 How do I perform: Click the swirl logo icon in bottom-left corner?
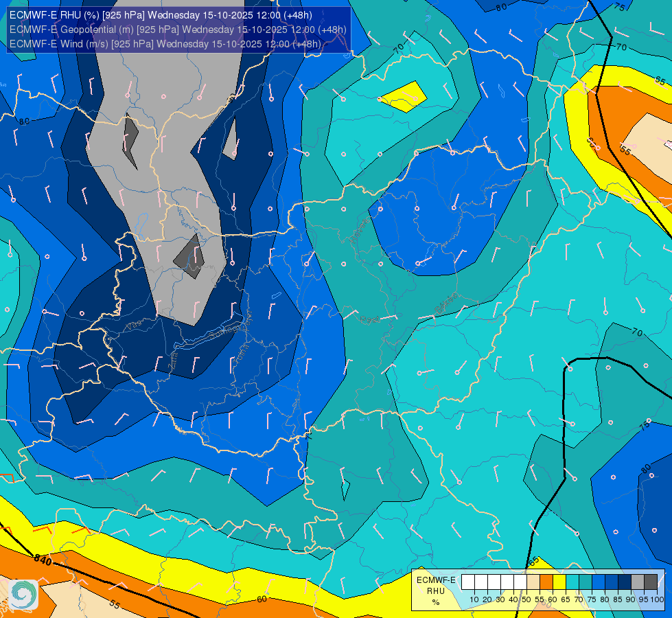coord(23,594)
